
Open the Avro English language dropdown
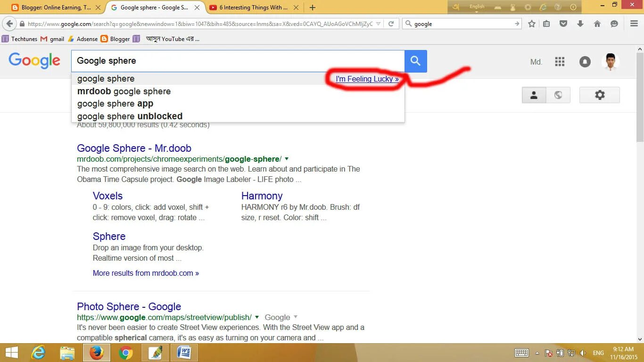[x=477, y=8]
